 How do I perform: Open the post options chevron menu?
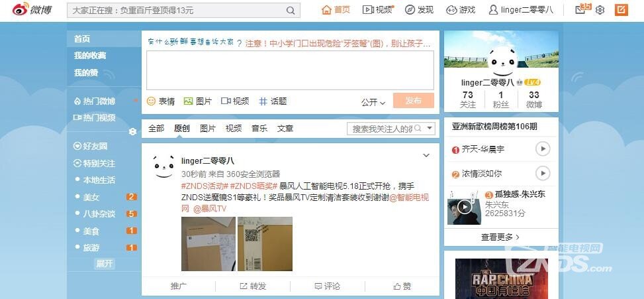click(x=426, y=155)
